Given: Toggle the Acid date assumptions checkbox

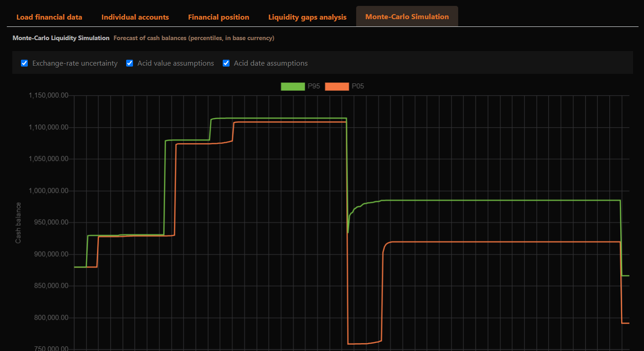Looking at the screenshot, I should [226, 63].
